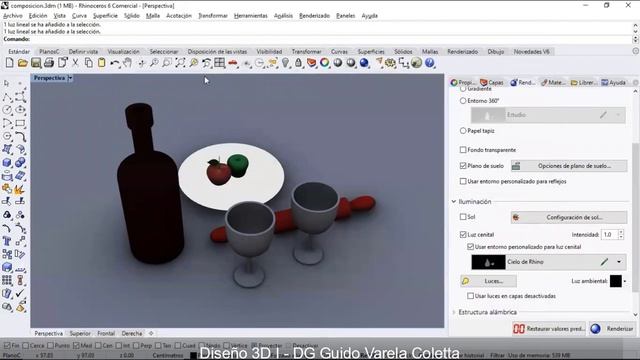Click Opciones de plano de suelo button

569,166
